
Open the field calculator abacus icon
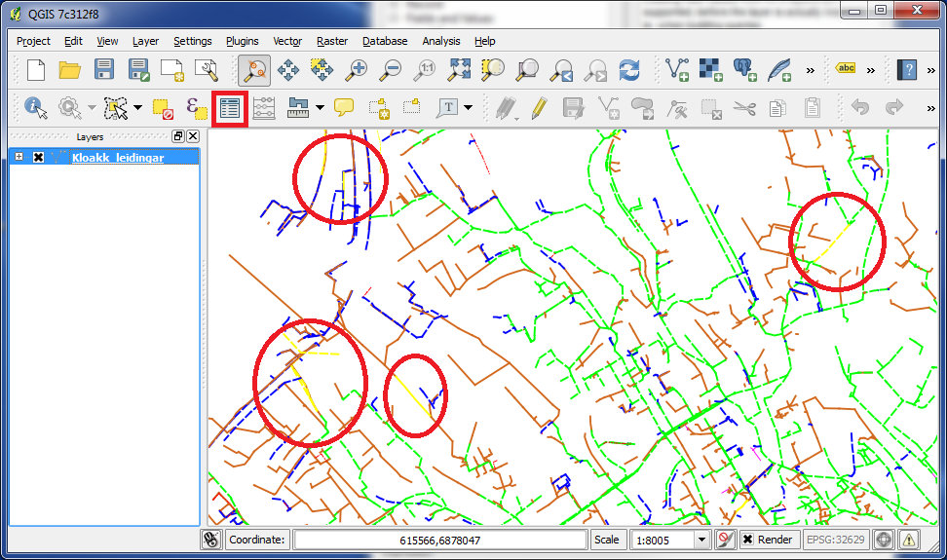(264, 109)
